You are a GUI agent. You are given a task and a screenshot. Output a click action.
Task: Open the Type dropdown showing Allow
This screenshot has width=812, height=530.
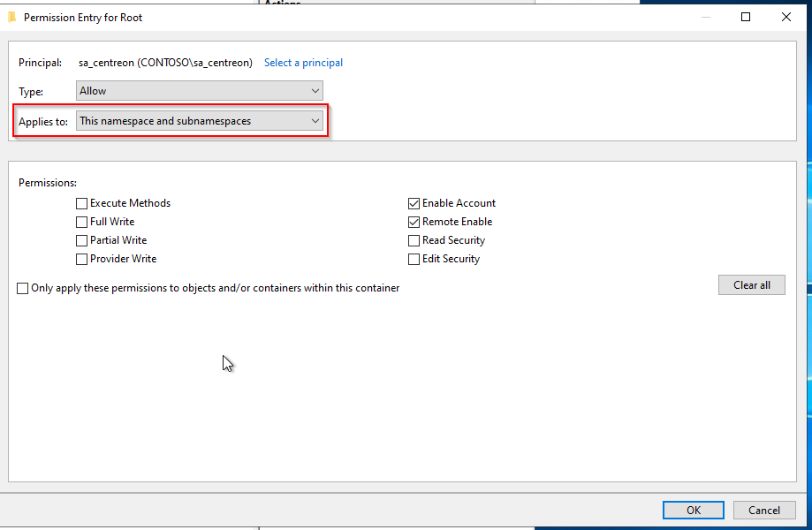200,91
